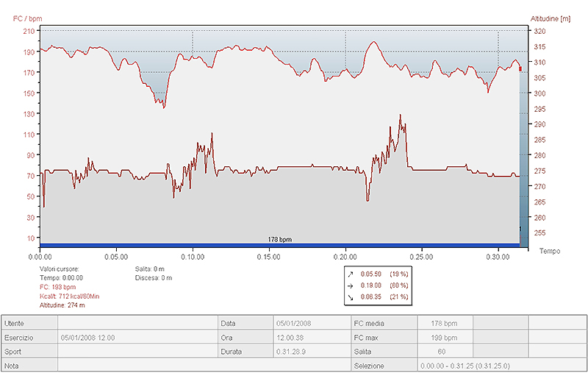Click the descending arrow icon in legend

[x=350, y=296]
